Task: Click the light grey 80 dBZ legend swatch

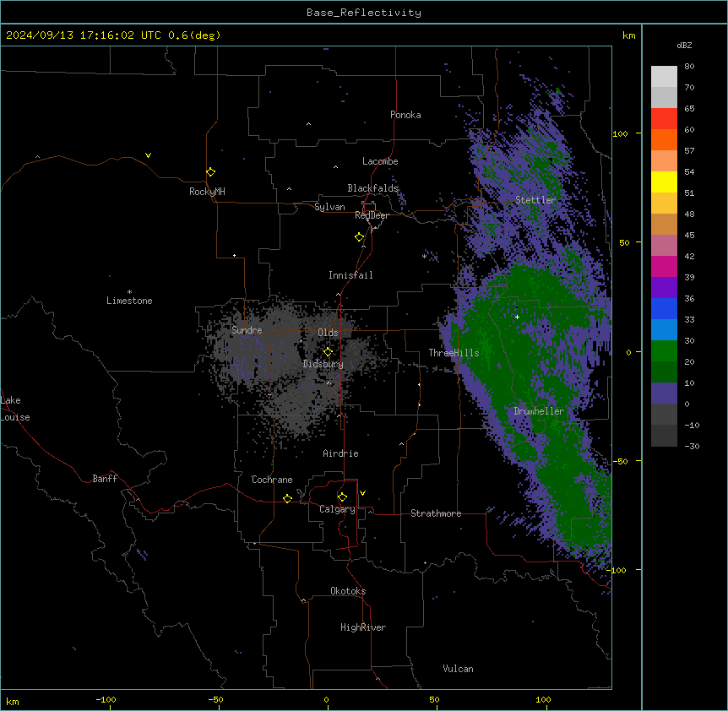Action: pos(664,77)
